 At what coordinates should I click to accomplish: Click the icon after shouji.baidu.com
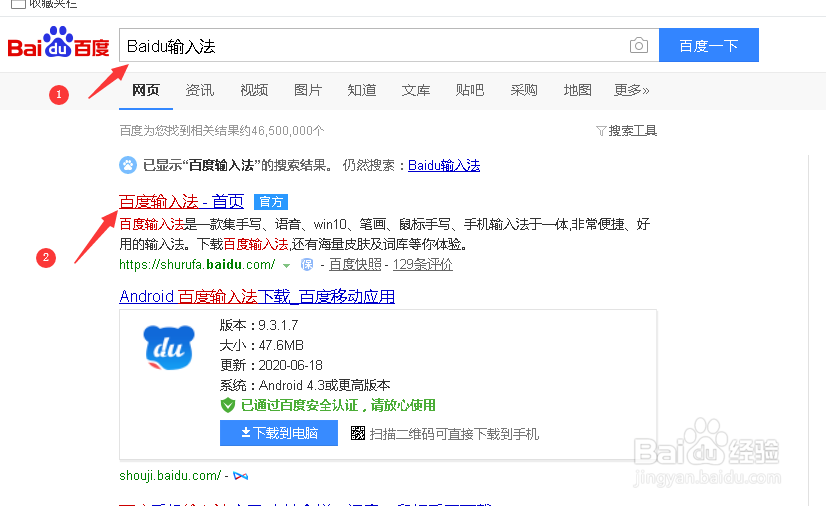(x=241, y=476)
